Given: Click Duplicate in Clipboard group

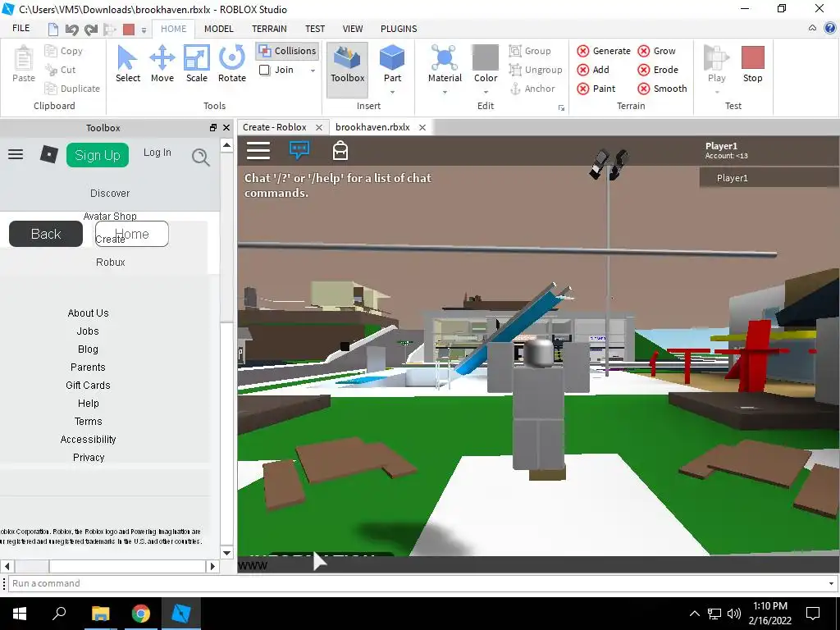Looking at the screenshot, I should [72, 89].
